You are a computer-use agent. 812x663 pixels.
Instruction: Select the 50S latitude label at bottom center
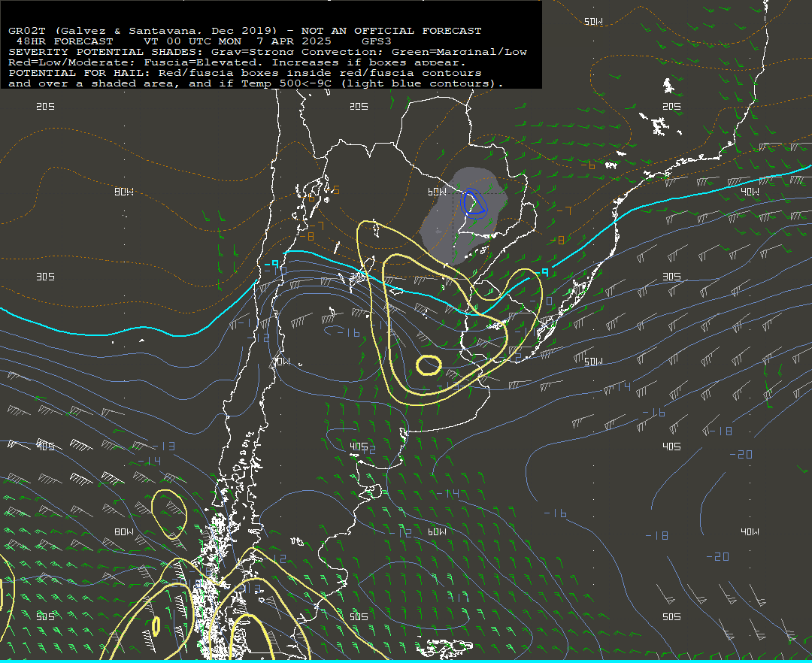[x=359, y=616]
